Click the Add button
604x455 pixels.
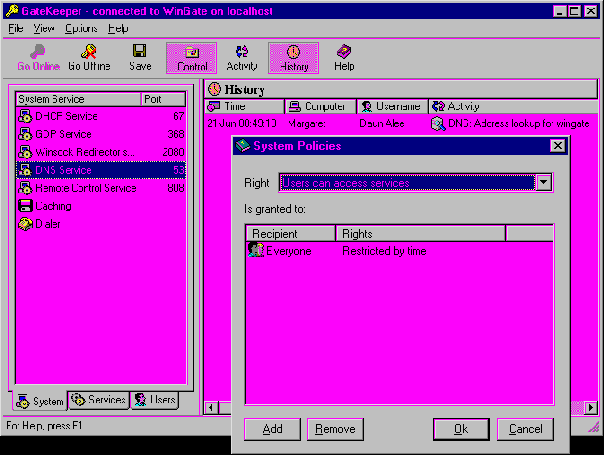(272, 429)
